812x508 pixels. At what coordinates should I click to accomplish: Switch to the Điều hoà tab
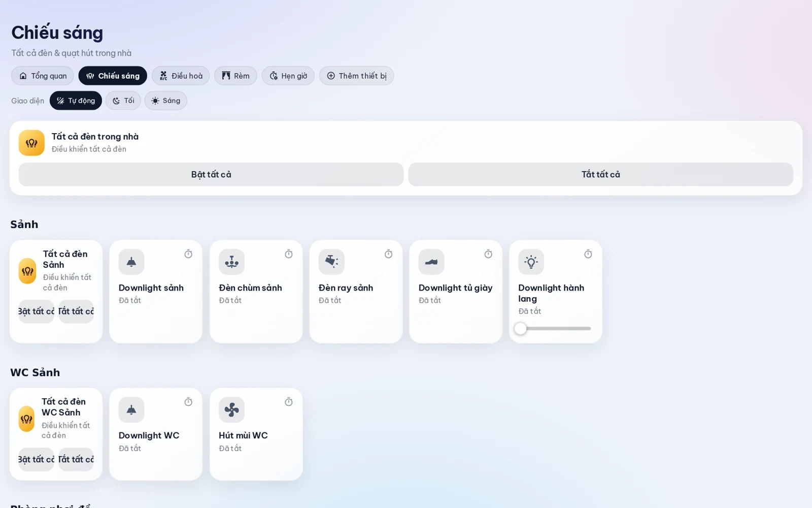click(x=181, y=76)
